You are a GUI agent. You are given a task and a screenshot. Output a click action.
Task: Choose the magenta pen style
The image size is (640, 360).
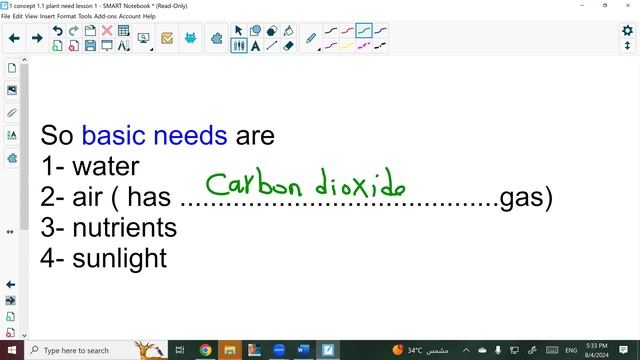tap(331, 45)
